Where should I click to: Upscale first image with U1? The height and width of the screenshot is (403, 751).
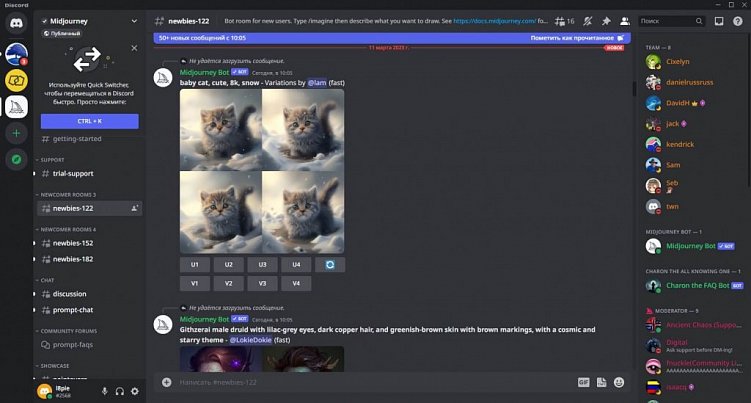194,265
